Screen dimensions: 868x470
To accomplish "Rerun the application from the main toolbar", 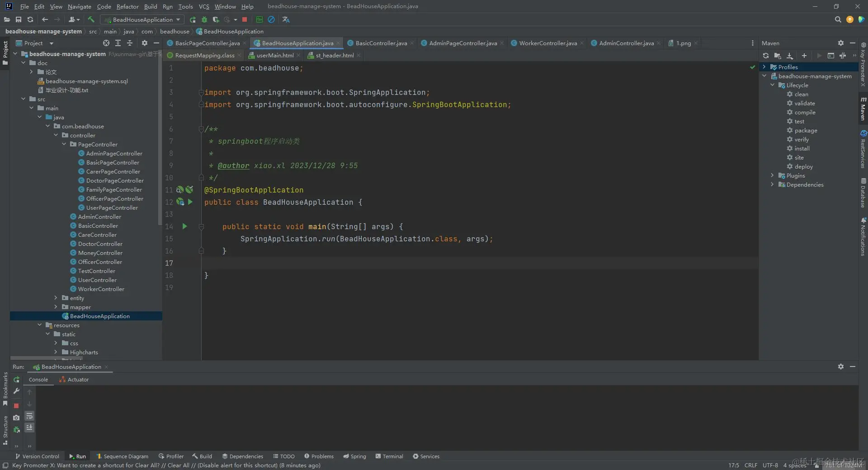I will click(x=193, y=19).
